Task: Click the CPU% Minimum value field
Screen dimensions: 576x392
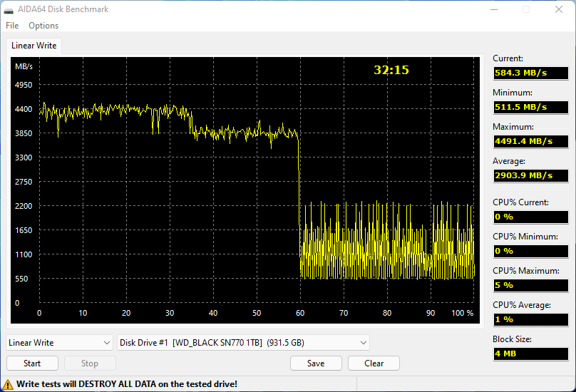Action: [x=531, y=251]
